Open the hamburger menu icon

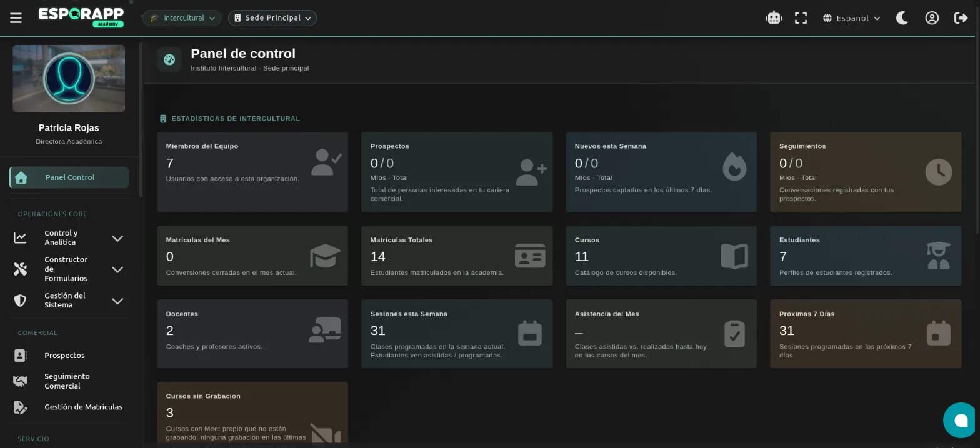point(16,18)
